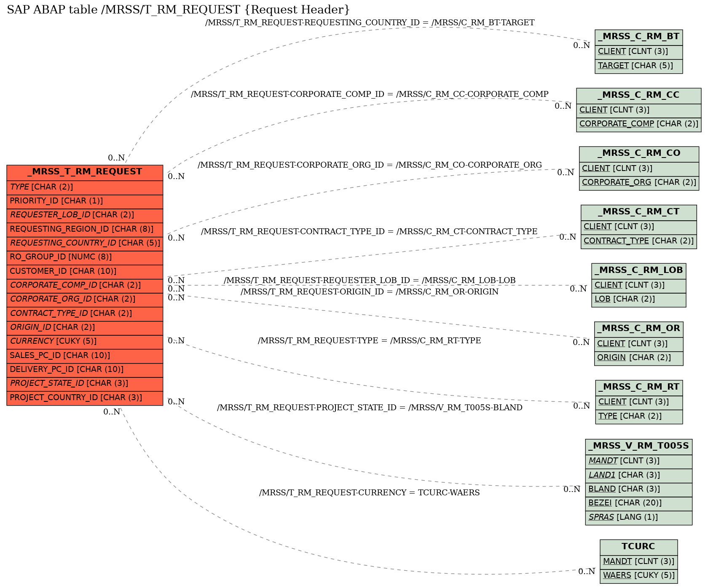Click CLIENT field in _MRSS_C_RM_LOB
Screen dimensions: 708x588
pyautogui.click(x=638, y=286)
